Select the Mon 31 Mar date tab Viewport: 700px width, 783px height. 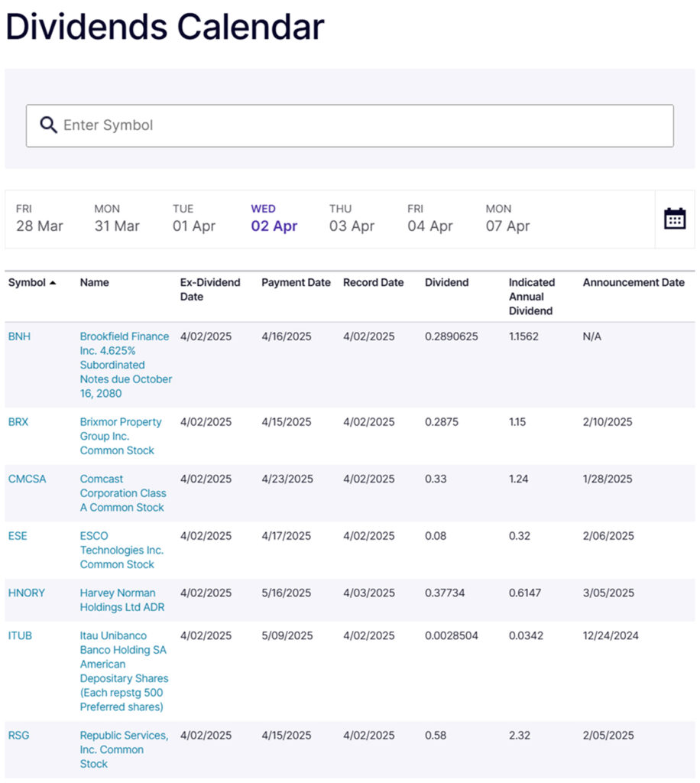pyautogui.click(x=117, y=219)
